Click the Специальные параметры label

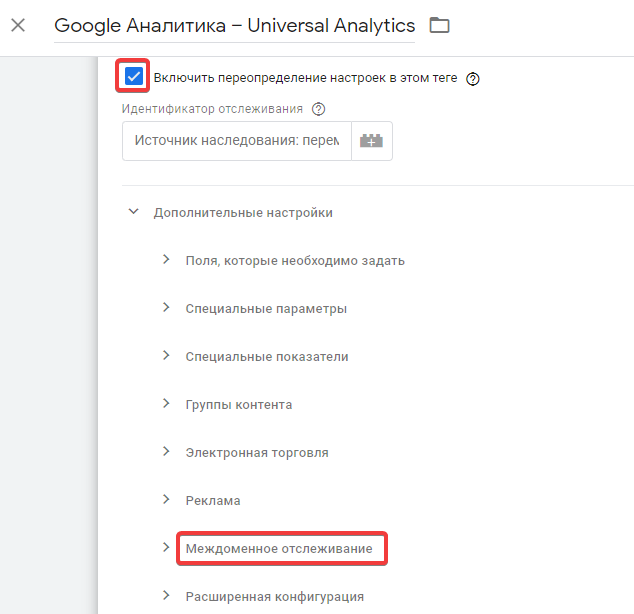tap(266, 309)
